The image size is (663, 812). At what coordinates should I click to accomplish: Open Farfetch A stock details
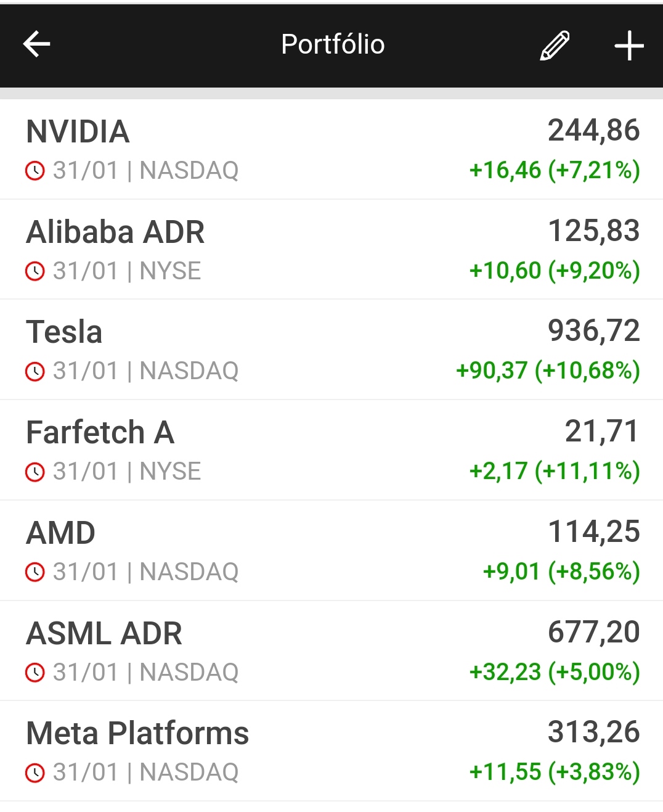click(100, 432)
